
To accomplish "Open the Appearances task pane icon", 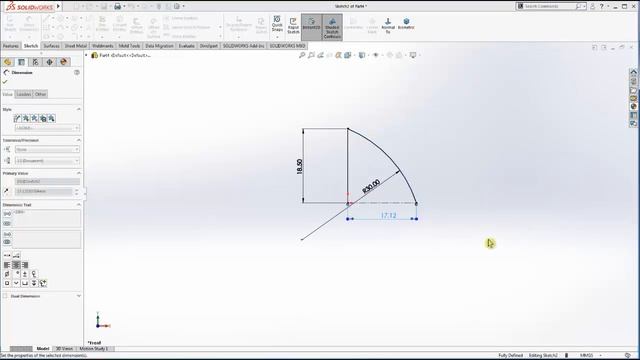I will coord(633,107).
